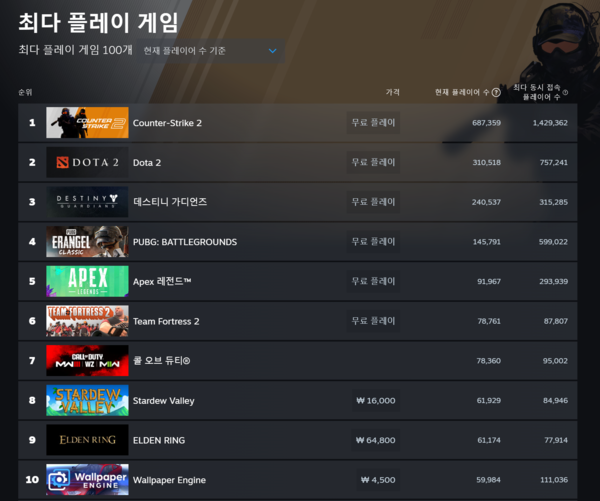Click 무료 플레이 button for 데스티니 가디언즈

tap(373, 202)
